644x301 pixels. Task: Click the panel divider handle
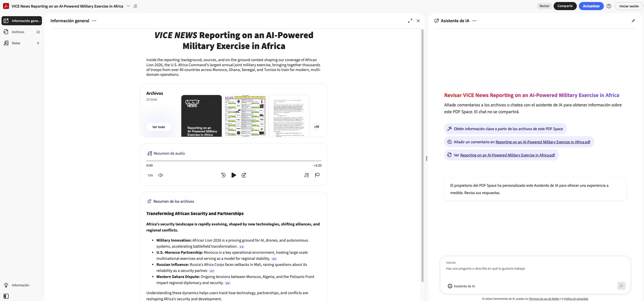tap(426, 158)
